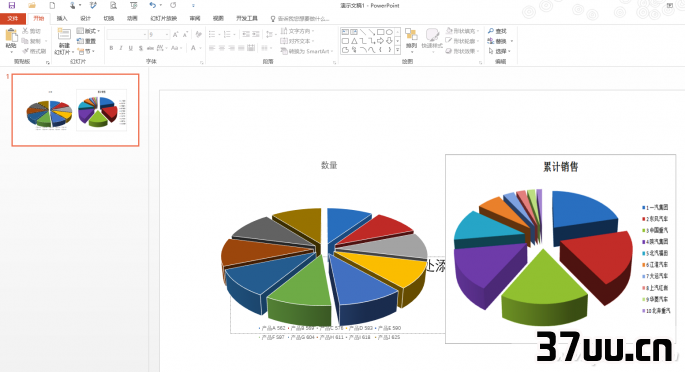Click the Arrange (排列) button

pyautogui.click(x=411, y=38)
